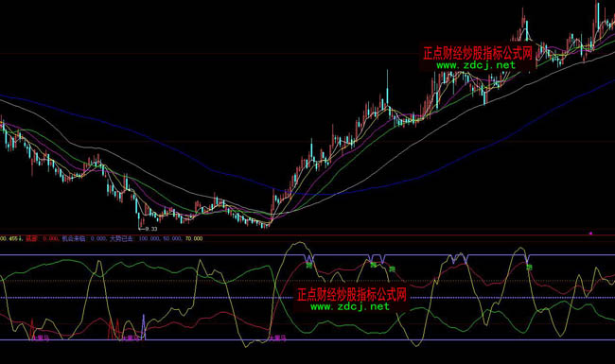615x364 pixels.
Task: Click the first green sell marker in the indicator panel
Action: 309,266
